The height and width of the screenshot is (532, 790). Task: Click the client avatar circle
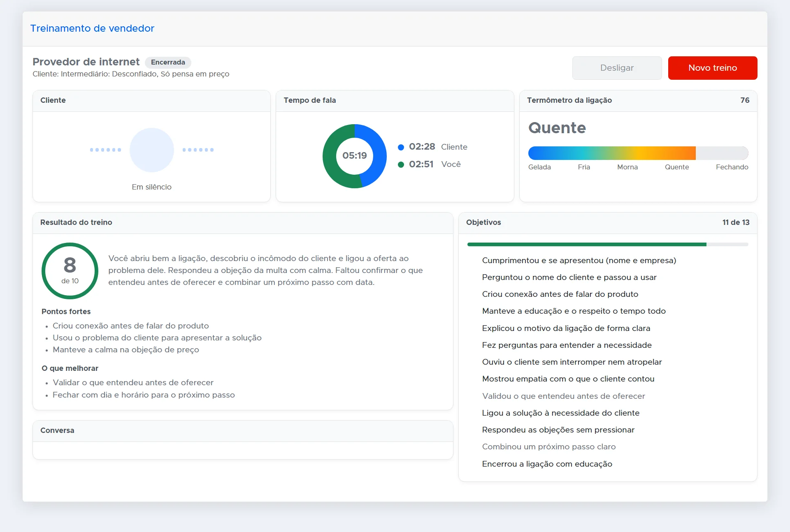point(152,150)
